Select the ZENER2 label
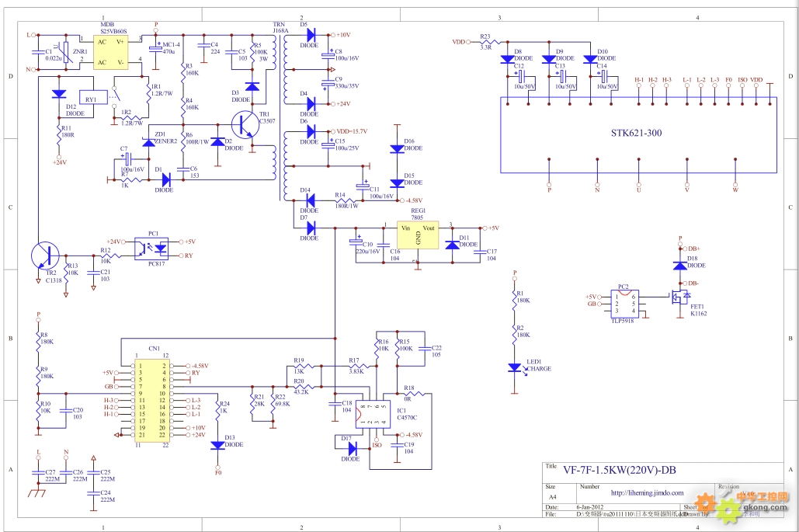 [x=165, y=141]
